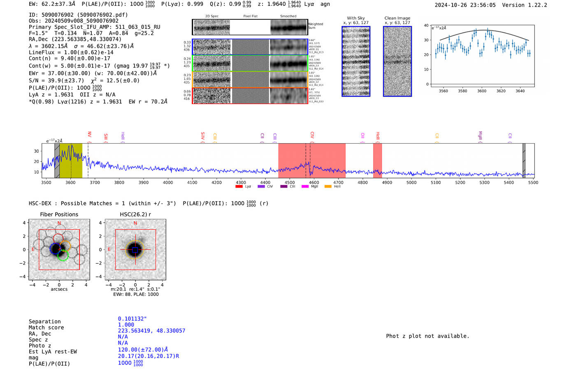The image size is (576, 392).
Task: Open the Fiber Positions image panel
Action: (x=59, y=250)
